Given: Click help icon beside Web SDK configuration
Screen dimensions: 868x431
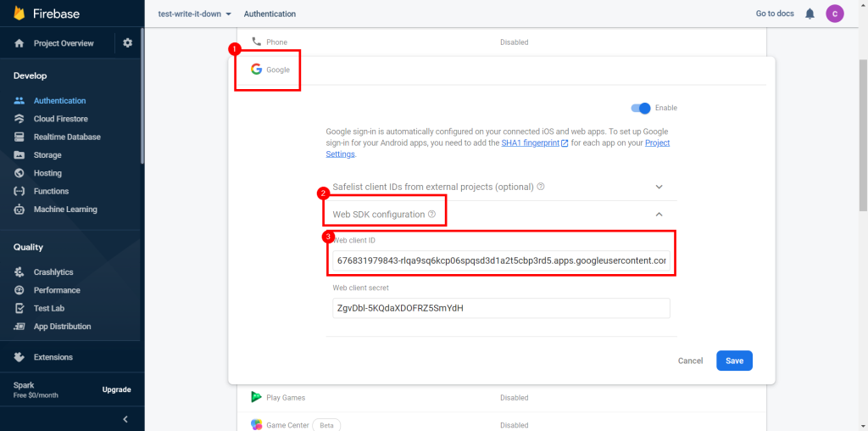Looking at the screenshot, I should pyautogui.click(x=431, y=215).
